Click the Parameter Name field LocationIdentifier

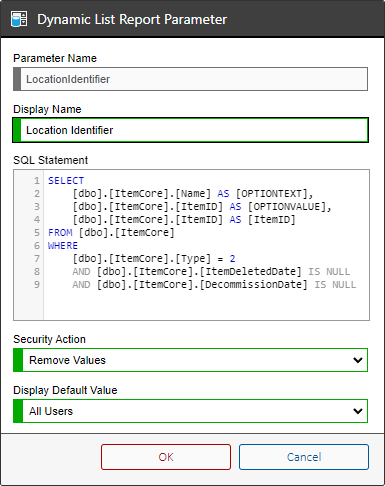point(190,79)
